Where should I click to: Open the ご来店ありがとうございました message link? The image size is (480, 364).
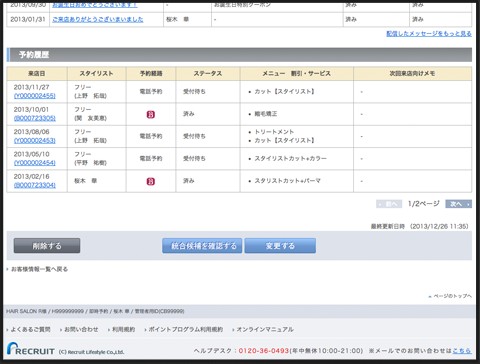coord(98,19)
